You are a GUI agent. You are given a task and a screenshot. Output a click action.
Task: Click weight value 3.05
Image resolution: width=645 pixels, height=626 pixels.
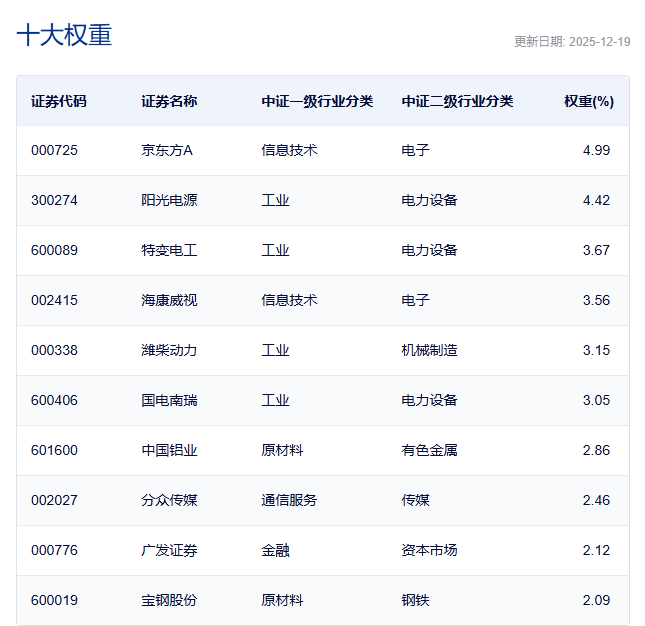596,400
